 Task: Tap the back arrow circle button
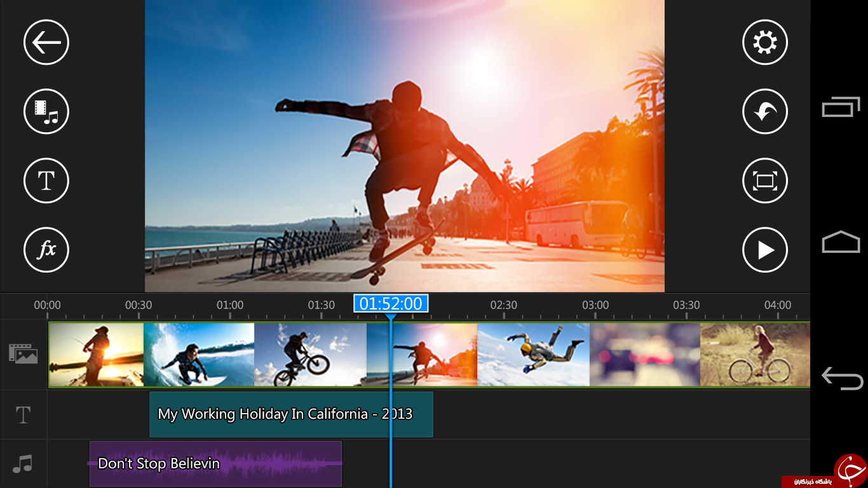click(x=46, y=43)
